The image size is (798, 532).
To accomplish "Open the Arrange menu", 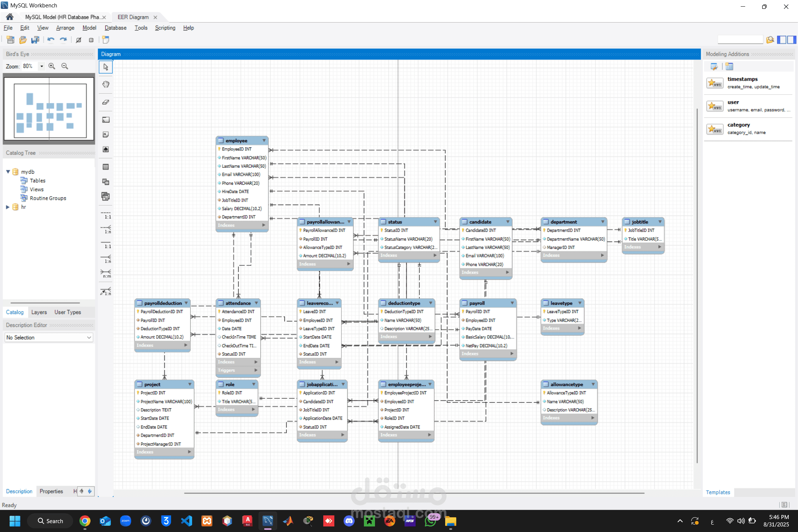I will pos(65,28).
